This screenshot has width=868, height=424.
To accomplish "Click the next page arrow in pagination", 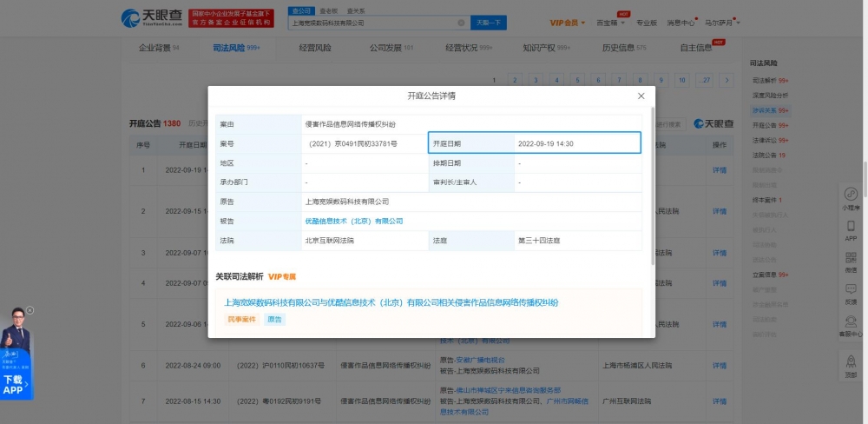I will tap(727, 80).
